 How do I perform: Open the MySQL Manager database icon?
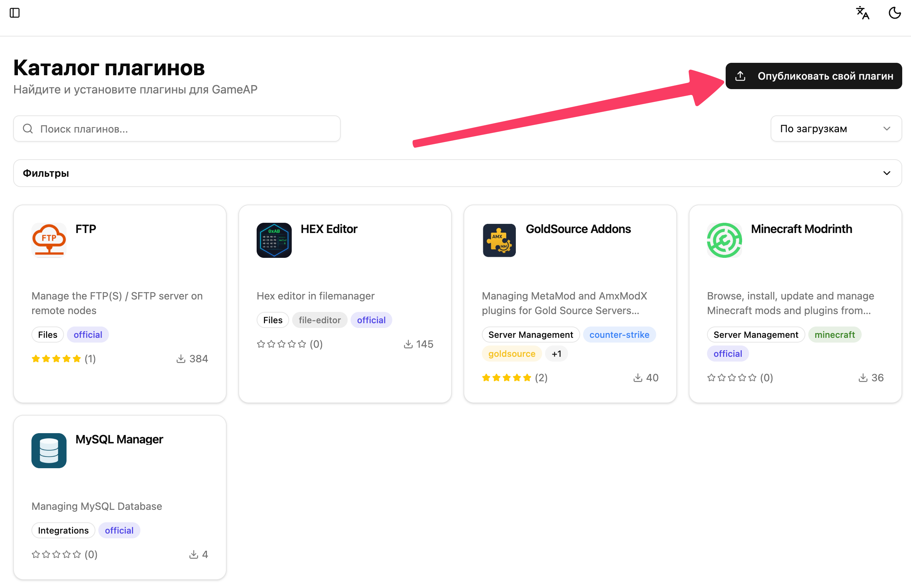coord(49,451)
